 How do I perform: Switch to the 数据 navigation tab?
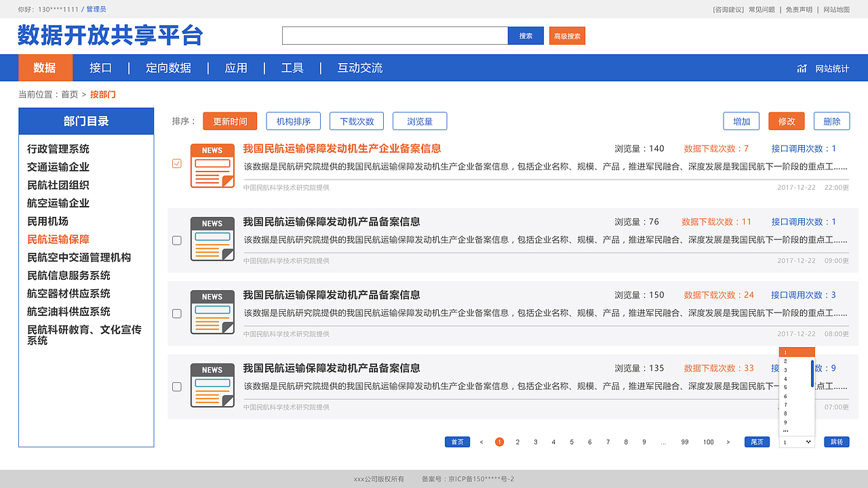point(45,68)
